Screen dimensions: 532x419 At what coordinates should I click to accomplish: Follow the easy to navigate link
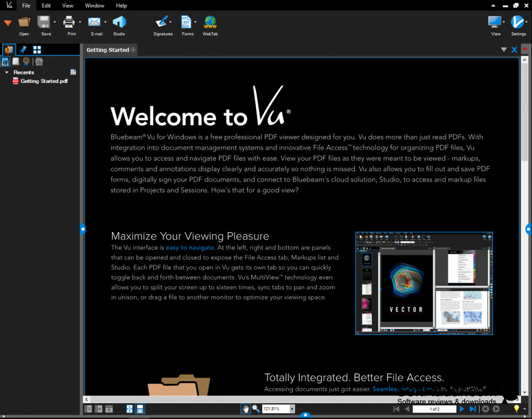point(190,248)
